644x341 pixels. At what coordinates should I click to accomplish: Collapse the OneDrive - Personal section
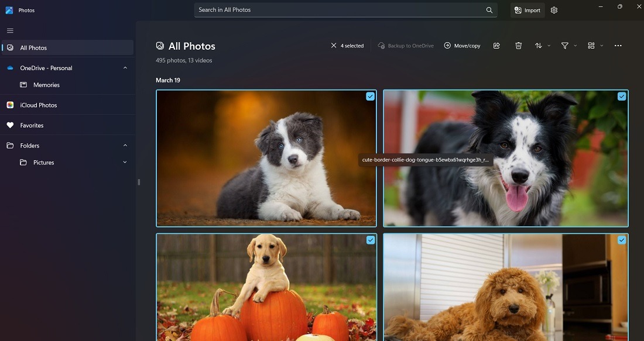point(125,67)
